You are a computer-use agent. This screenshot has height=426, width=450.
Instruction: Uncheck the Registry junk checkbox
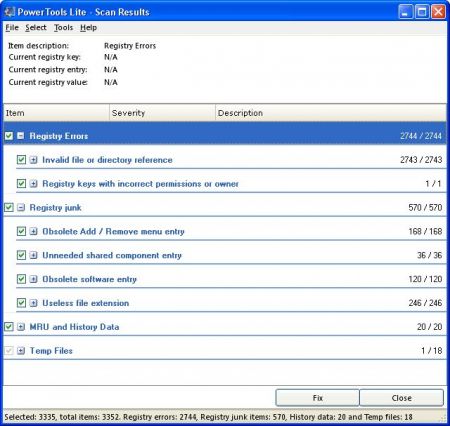(9, 207)
